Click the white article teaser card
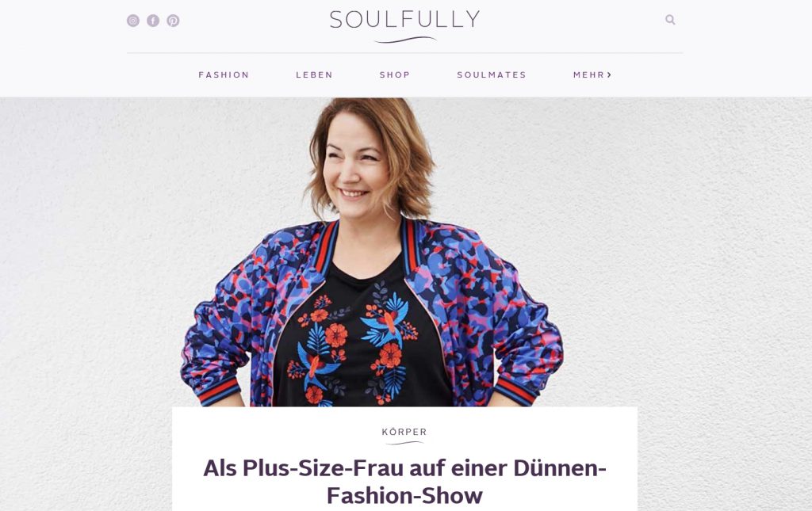The image size is (812, 511). [404, 459]
